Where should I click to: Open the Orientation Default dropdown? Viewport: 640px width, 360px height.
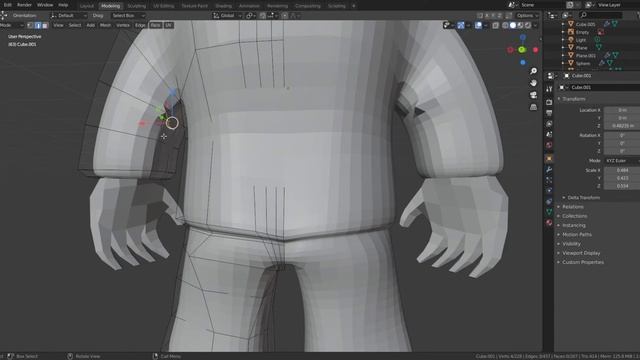point(69,16)
